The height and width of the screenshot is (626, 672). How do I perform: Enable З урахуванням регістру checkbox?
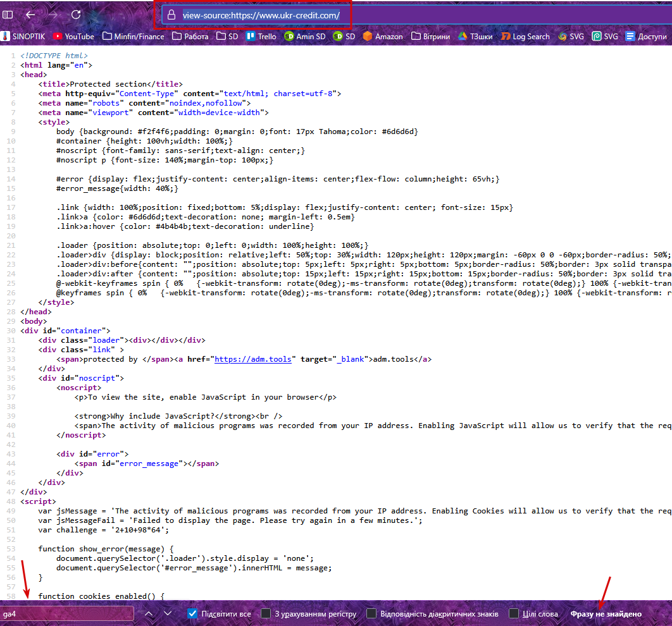click(266, 613)
